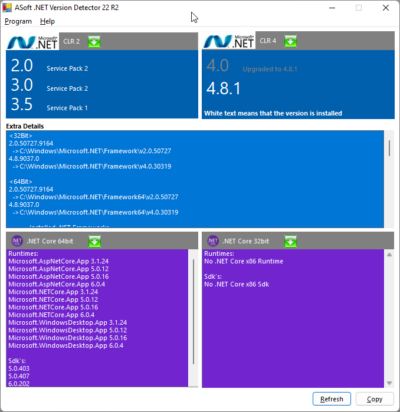Viewport: 400px width, 412px height.
Task: Click the 32bit panel scroll up arrow
Action: pos(389,255)
